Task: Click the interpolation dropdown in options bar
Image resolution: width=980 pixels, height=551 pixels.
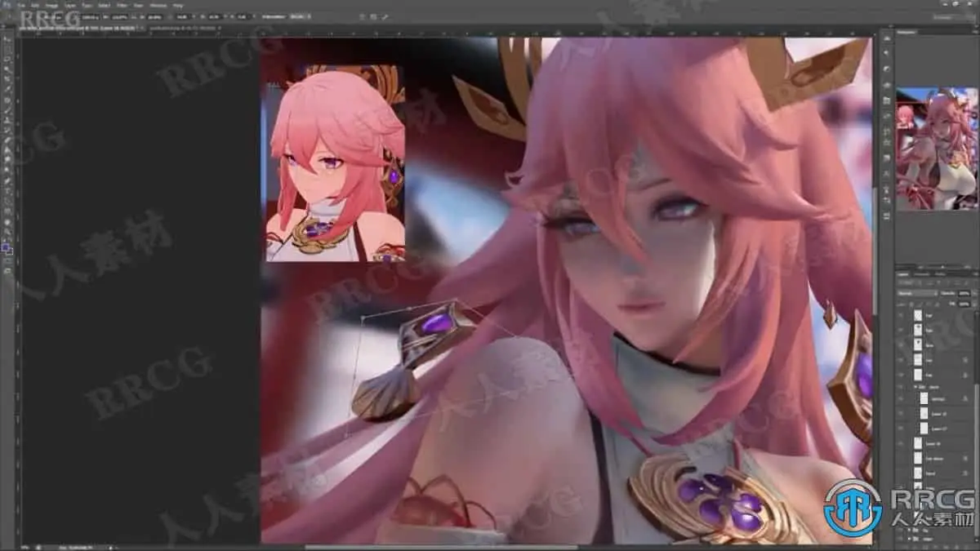Action: [x=300, y=17]
